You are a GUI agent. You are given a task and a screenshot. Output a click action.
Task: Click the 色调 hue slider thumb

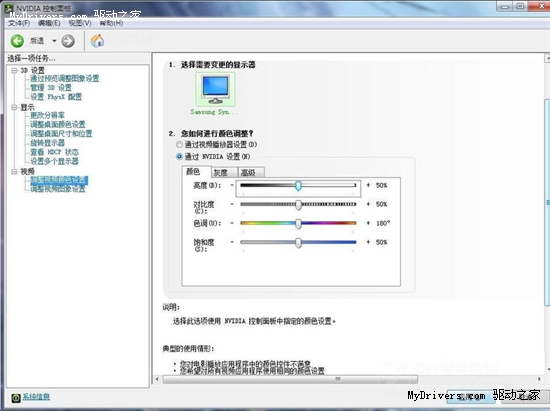click(x=298, y=224)
